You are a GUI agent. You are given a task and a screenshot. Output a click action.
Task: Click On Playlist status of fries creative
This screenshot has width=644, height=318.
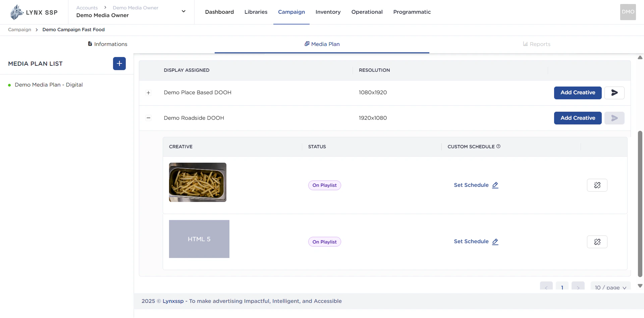(324, 185)
